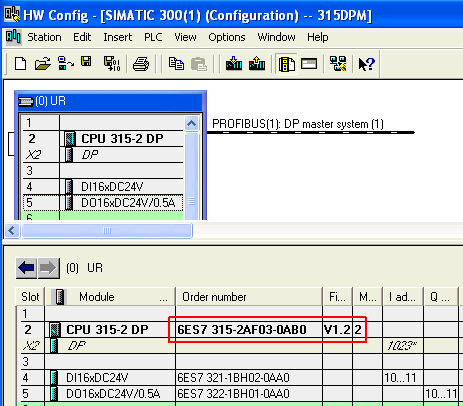
Task: Click firmware version V1.2 cell
Action: [x=337, y=330]
